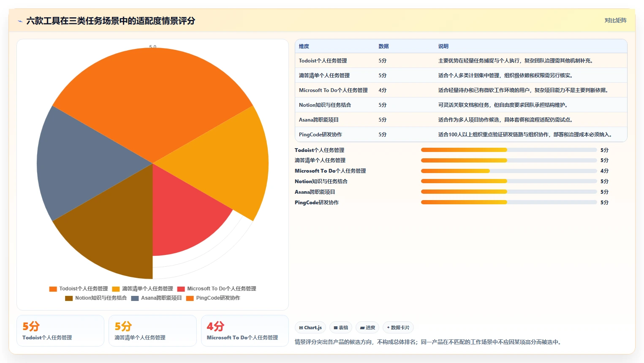Viewport: 644px width, 363px height.
Task: Click the 数据 column header
Action: point(383,46)
